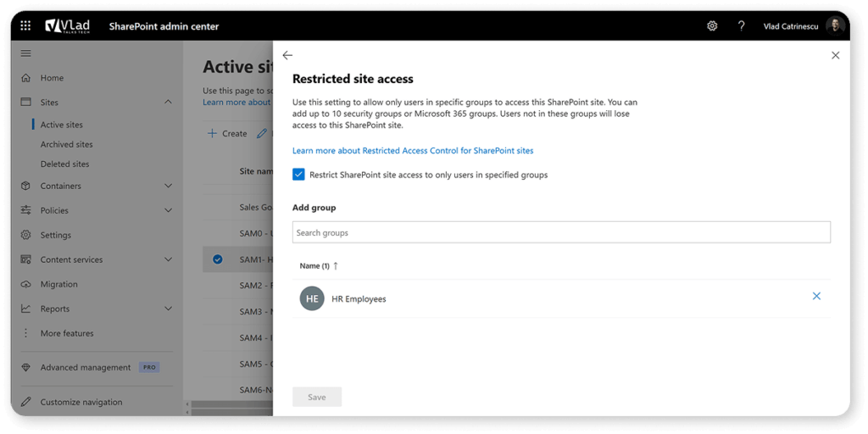The width and height of the screenshot is (868, 434).
Task: Close the Restricted site access panel
Action: [835, 55]
